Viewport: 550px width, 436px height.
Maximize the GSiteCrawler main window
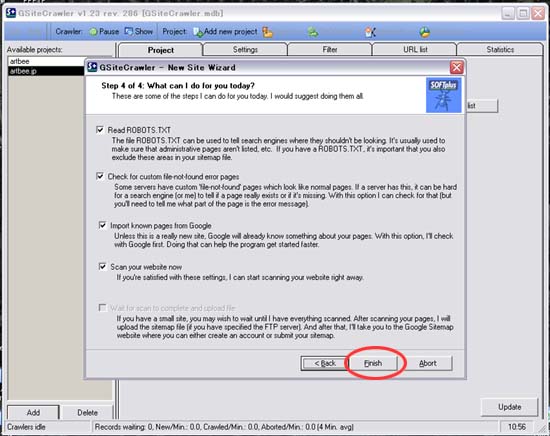pos(523,14)
